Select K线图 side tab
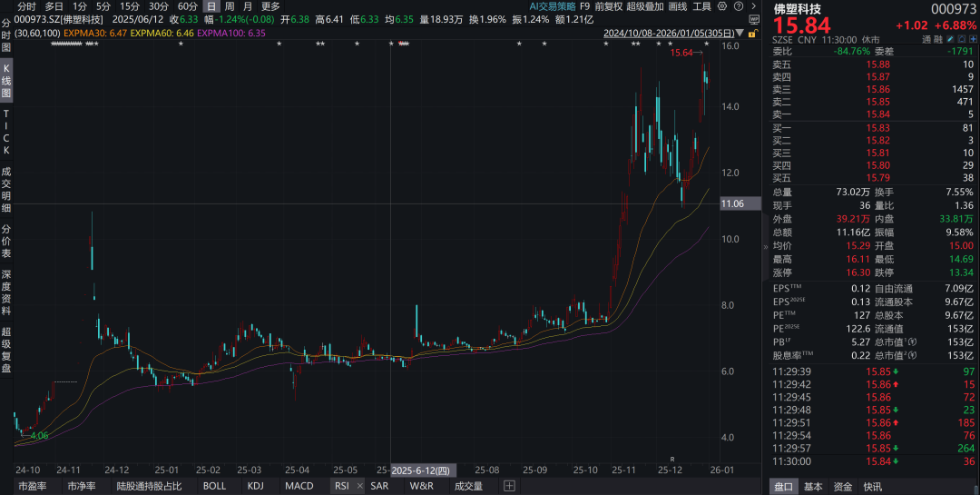 pyautogui.click(x=6, y=80)
